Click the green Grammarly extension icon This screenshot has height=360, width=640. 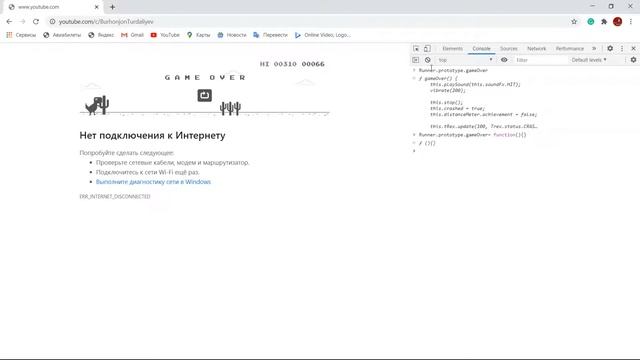[x=591, y=22]
